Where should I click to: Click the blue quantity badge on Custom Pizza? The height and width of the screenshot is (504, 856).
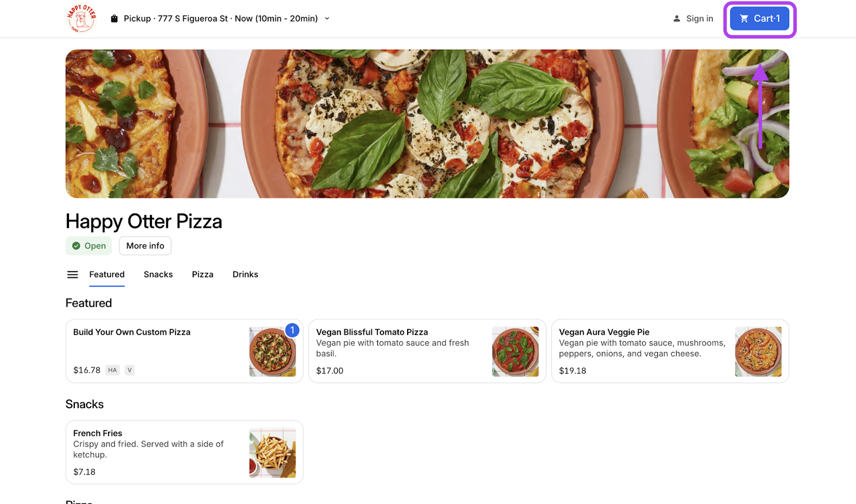(292, 331)
